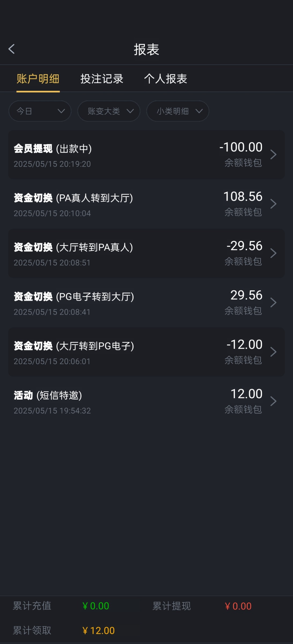The height and width of the screenshot is (644, 293).
Task: View the PA真人转到大厅 transfer record
Action: point(107,204)
